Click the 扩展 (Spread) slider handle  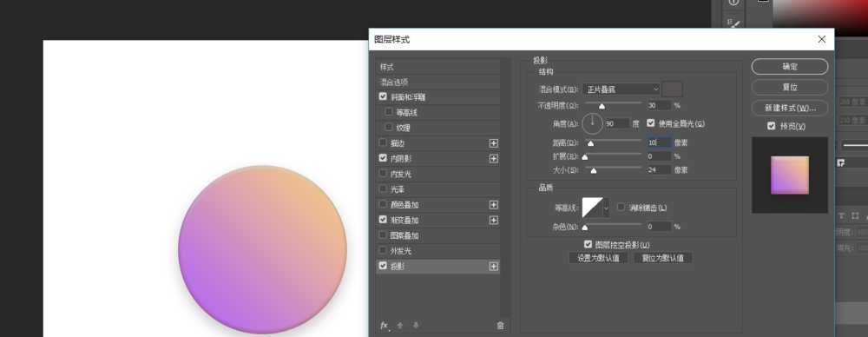tap(584, 157)
